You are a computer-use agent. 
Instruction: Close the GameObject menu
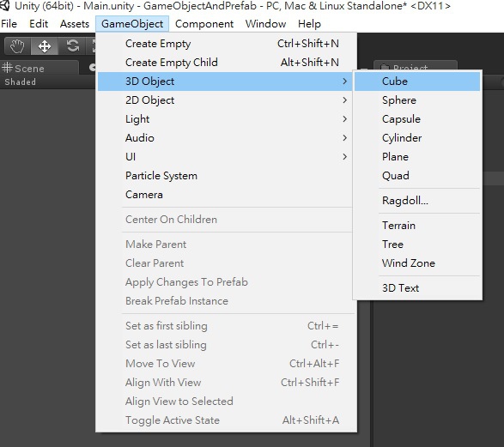click(132, 24)
